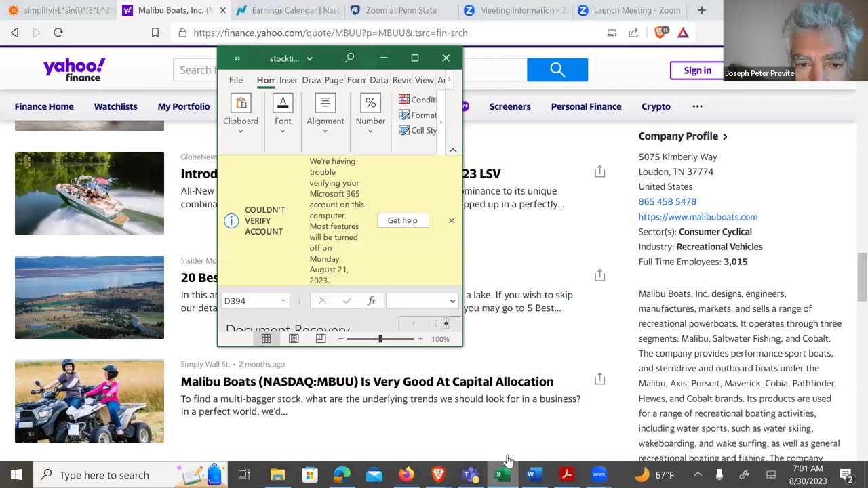Open the stockti... file name dropdown
The width and height of the screenshot is (868, 488).
[309, 59]
